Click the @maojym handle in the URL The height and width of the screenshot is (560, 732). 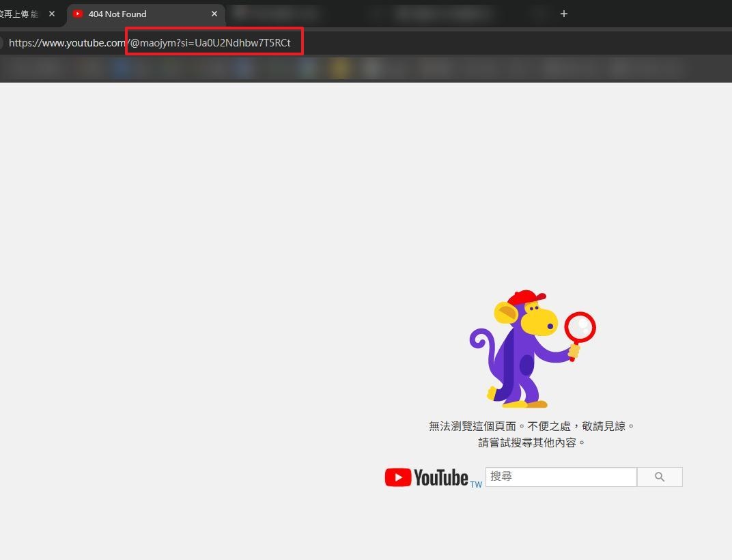(153, 43)
